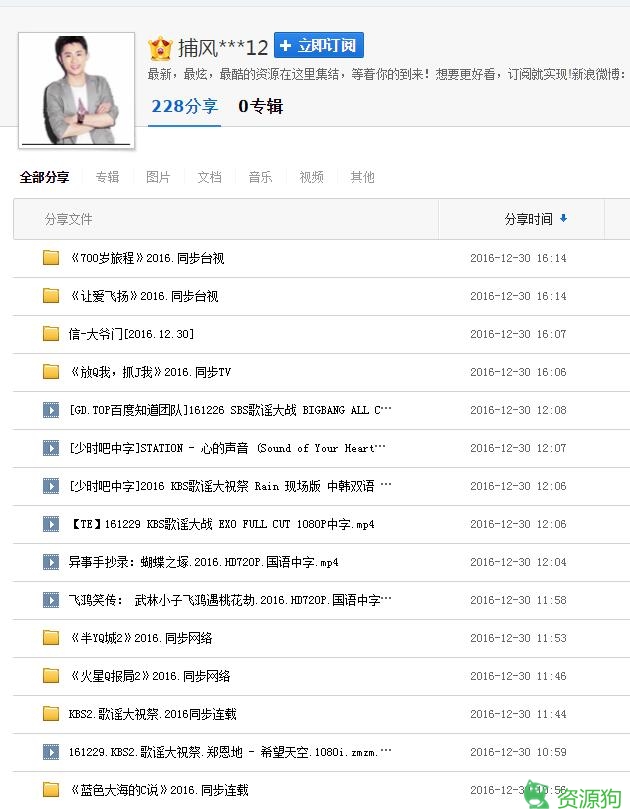630x809 pixels.
Task: Open SBS歌谣大战 BIGBANG ALL file
Action: tap(230, 410)
